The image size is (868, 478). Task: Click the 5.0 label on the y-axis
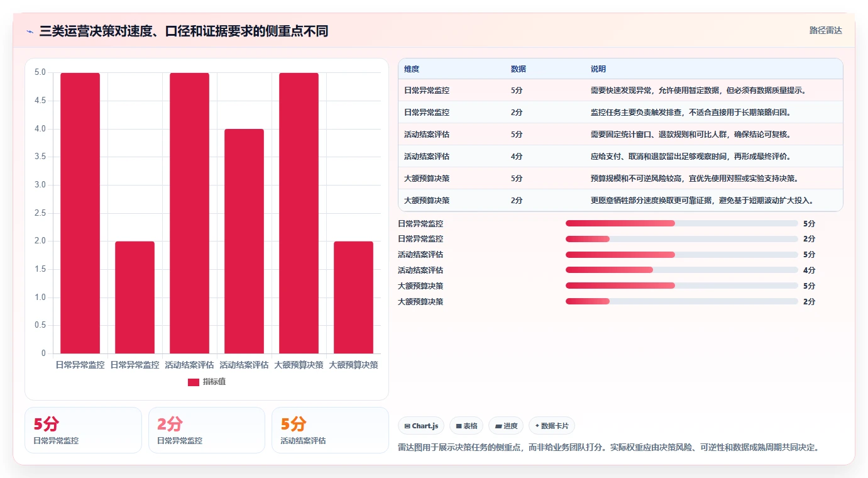tap(40, 72)
